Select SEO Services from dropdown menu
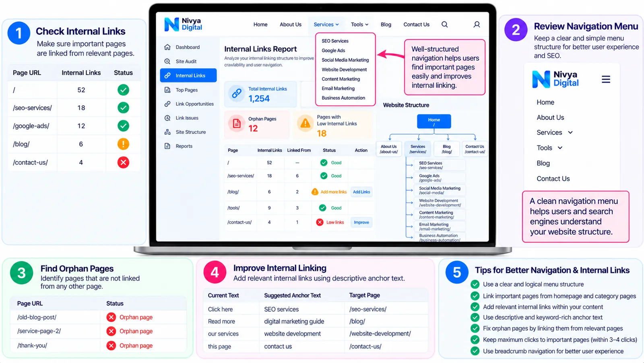This screenshot has width=644, height=363. 335,41
